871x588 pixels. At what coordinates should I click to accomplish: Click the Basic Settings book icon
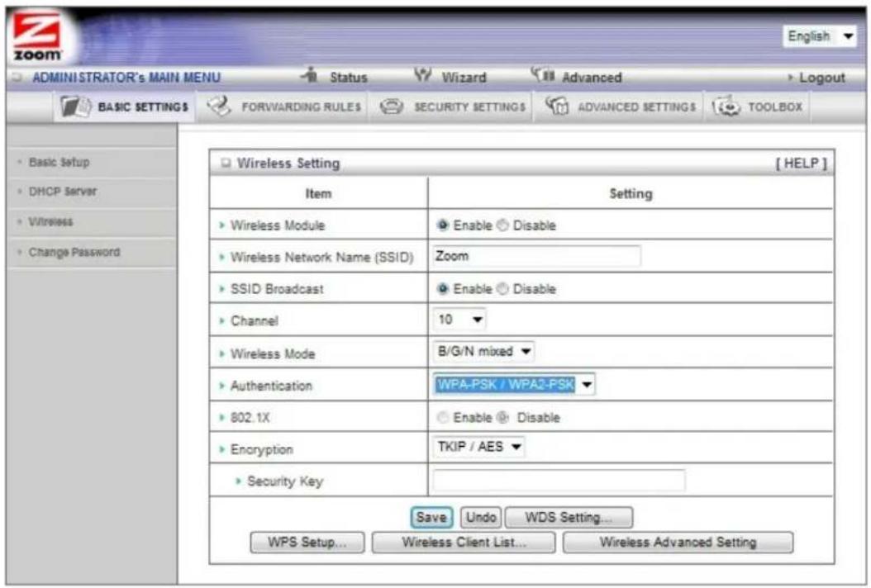[x=75, y=106]
